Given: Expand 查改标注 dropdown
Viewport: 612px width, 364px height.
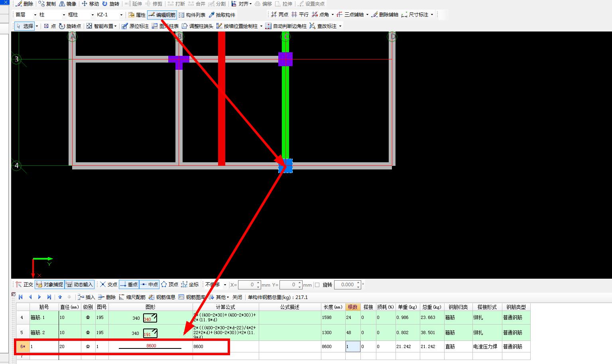Looking at the screenshot, I should 340,26.
